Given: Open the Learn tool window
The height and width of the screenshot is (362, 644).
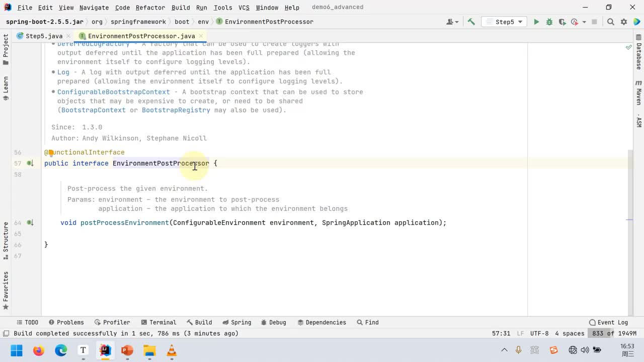Looking at the screenshot, I should 6,88.
